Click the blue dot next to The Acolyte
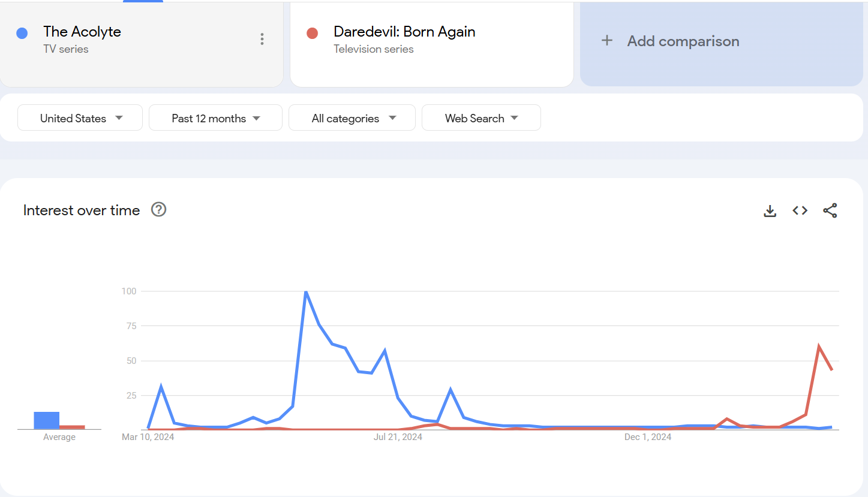 click(22, 34)
